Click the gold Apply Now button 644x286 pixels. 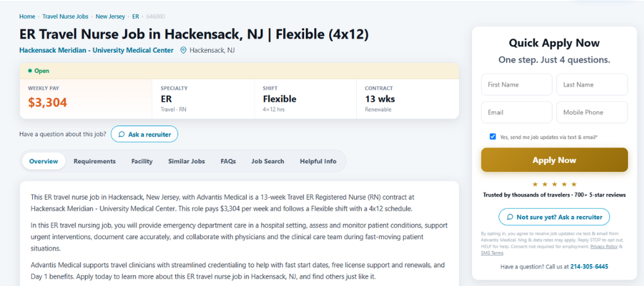554,160
